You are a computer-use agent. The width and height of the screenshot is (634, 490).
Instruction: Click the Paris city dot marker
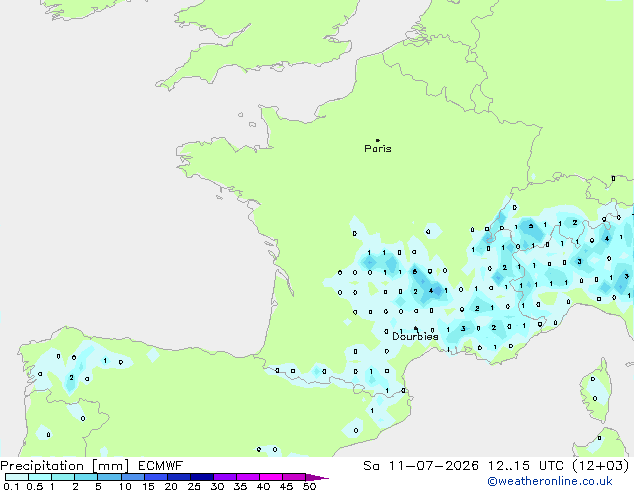coord(378,140)
